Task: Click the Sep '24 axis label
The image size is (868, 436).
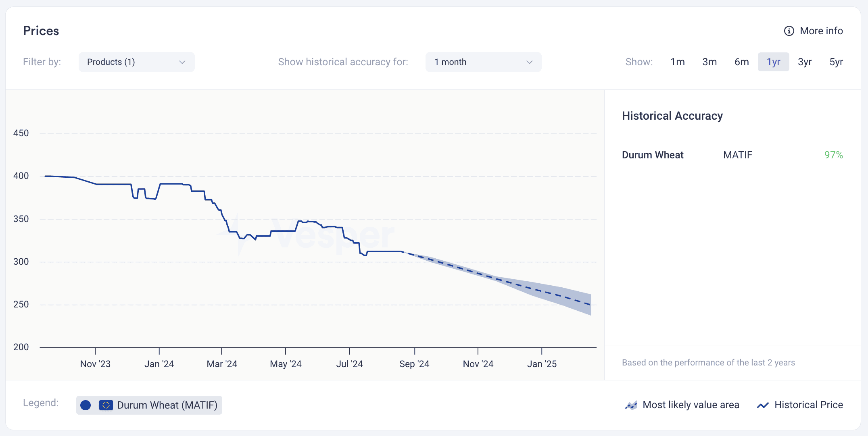Action: click(414, 364)
